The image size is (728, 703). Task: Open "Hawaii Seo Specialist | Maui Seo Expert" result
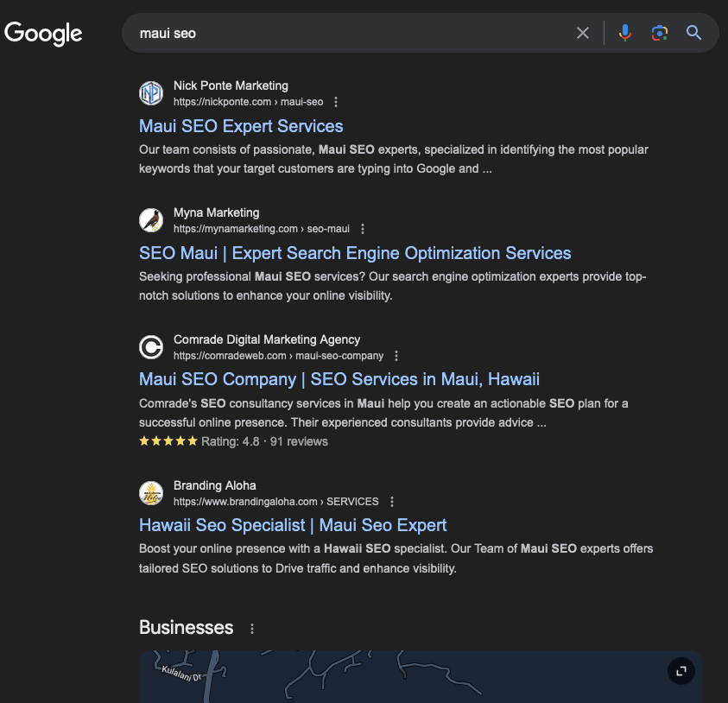click(293, 525)
